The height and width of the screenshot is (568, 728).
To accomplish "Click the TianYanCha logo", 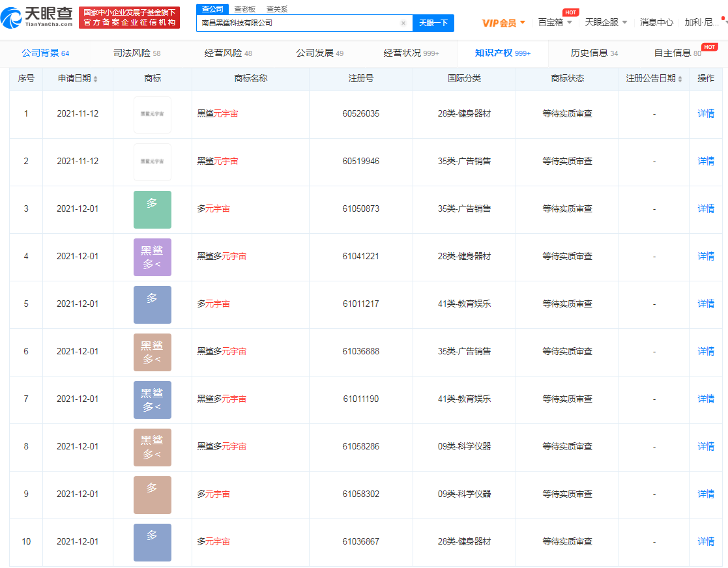I will [36, 18].
